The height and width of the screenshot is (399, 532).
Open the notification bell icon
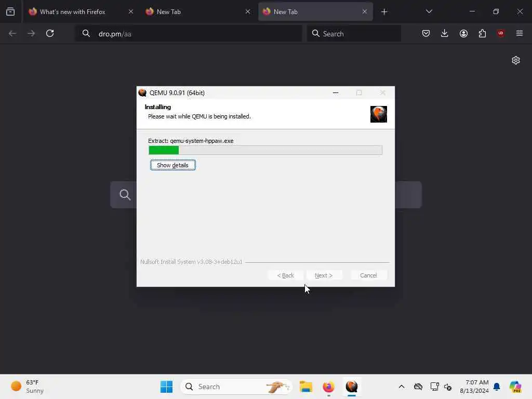(497, 387)
